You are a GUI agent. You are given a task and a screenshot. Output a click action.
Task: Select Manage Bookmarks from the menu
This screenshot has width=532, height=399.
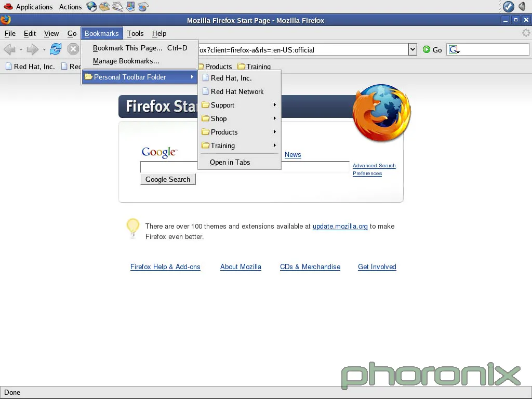pos(126,61)
